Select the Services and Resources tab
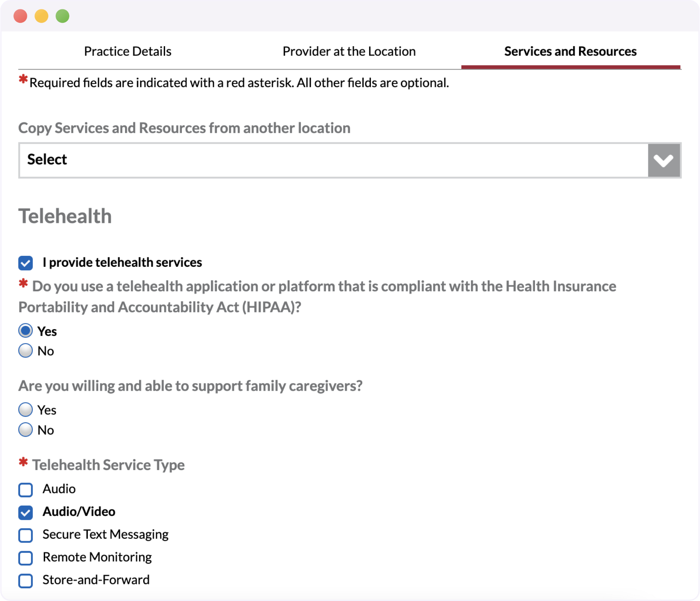 click(570, 51)
